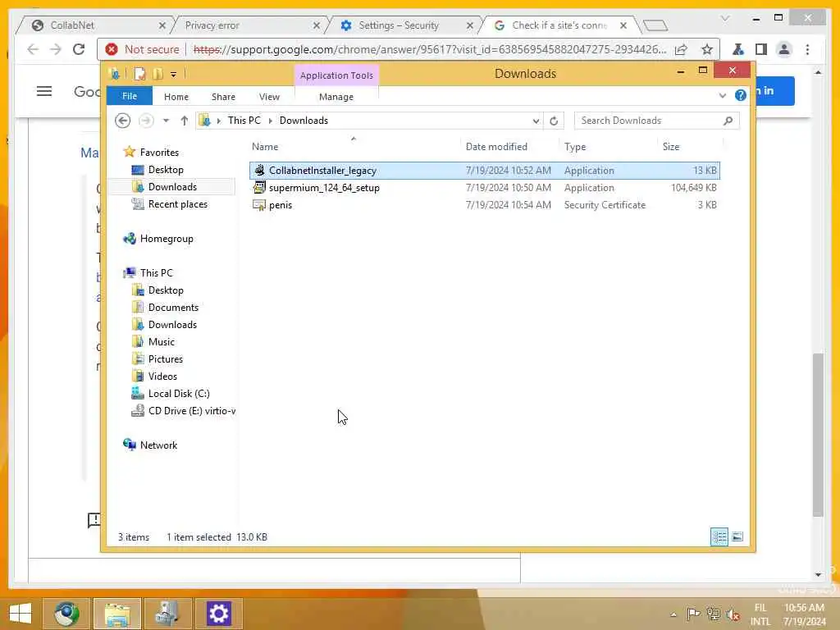840x630 pixels.
Task: Close the Settings – Security tab
Action: click(470, 25)
